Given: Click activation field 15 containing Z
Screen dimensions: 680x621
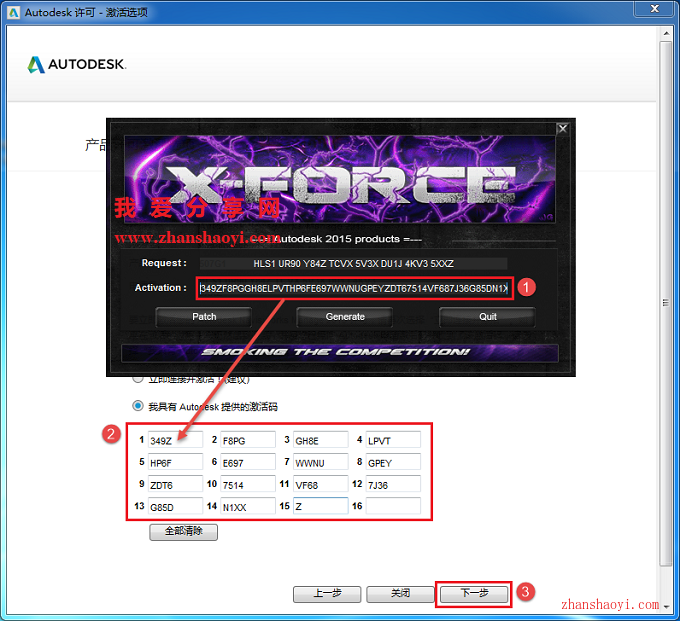Looking at the screenshot, I should pos(320,506).
